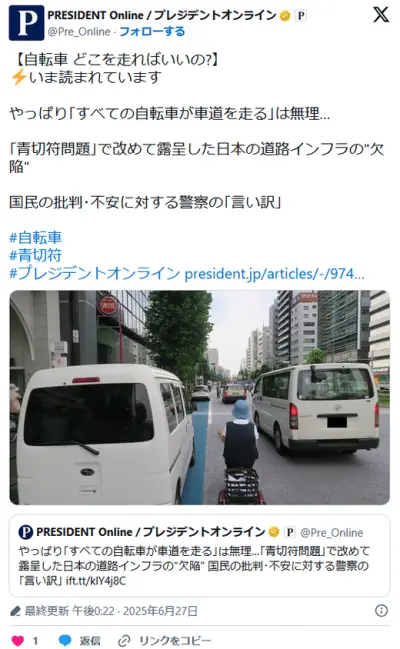Viewport: 400px width, 649px height.
Task: Open the #青切符 hashtag
Action: point(36,255)
